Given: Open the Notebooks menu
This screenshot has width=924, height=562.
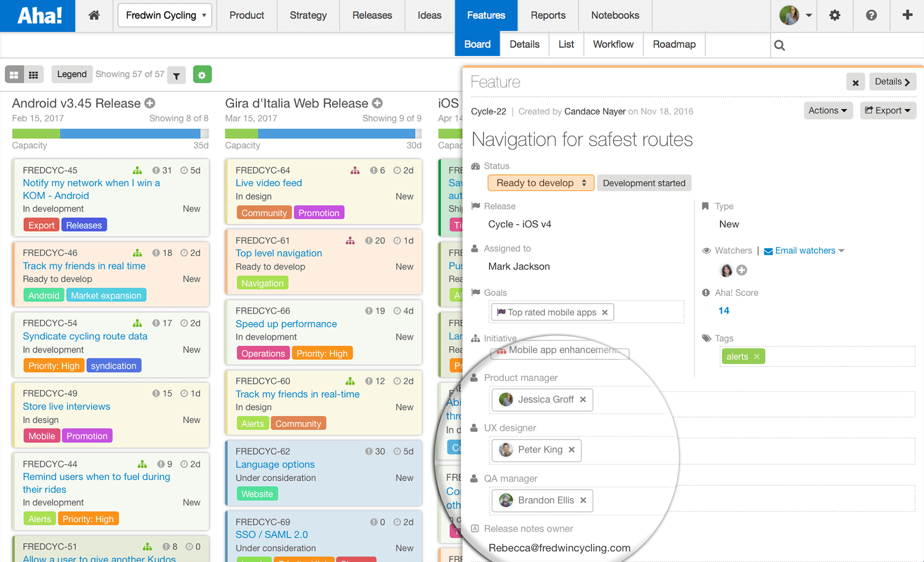Looking at the screenshot, I should coord(615,15).
